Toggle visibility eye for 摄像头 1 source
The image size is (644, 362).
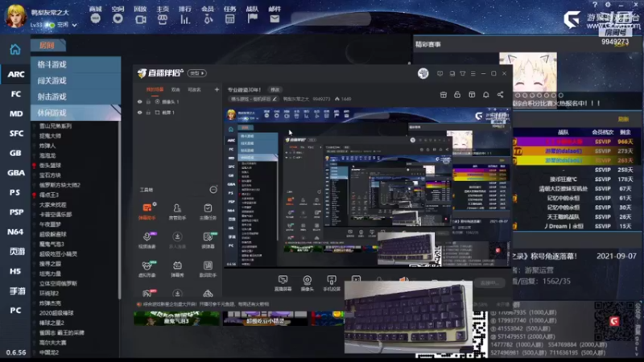(x=139, y=102)
